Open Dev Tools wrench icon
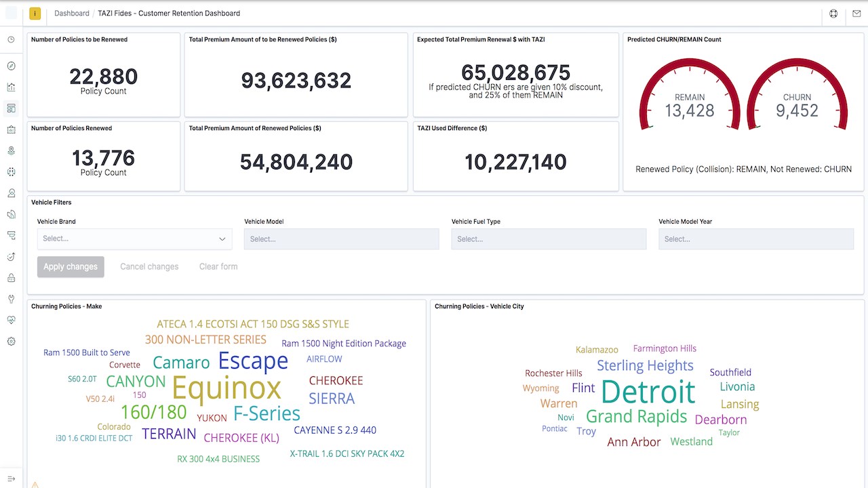 (11, 299)
